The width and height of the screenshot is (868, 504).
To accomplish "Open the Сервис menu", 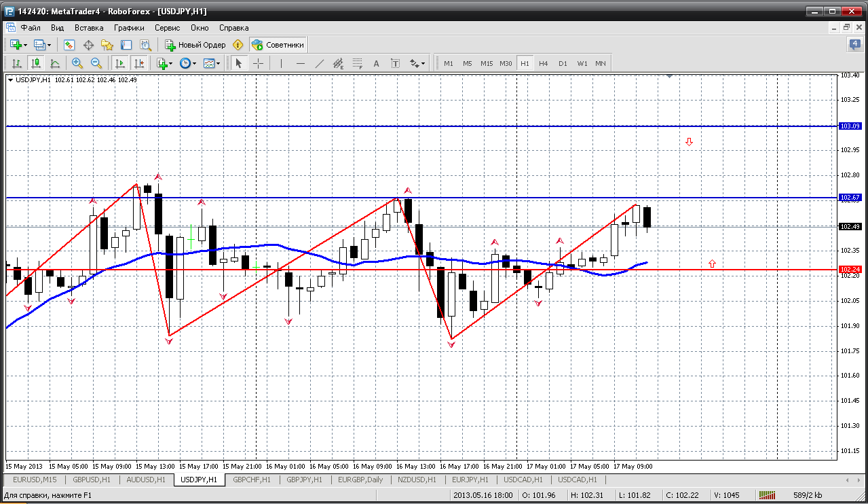I will click(168, 28).
